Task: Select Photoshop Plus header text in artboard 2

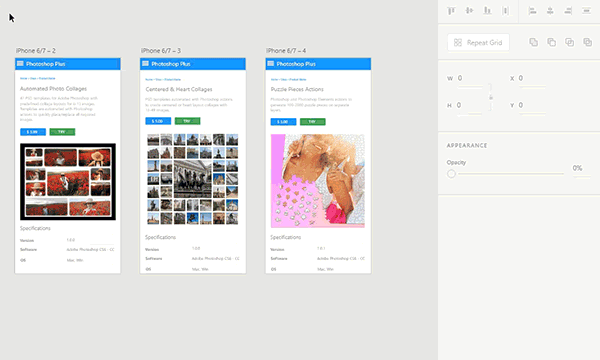Action: click(x=46, y=64)
